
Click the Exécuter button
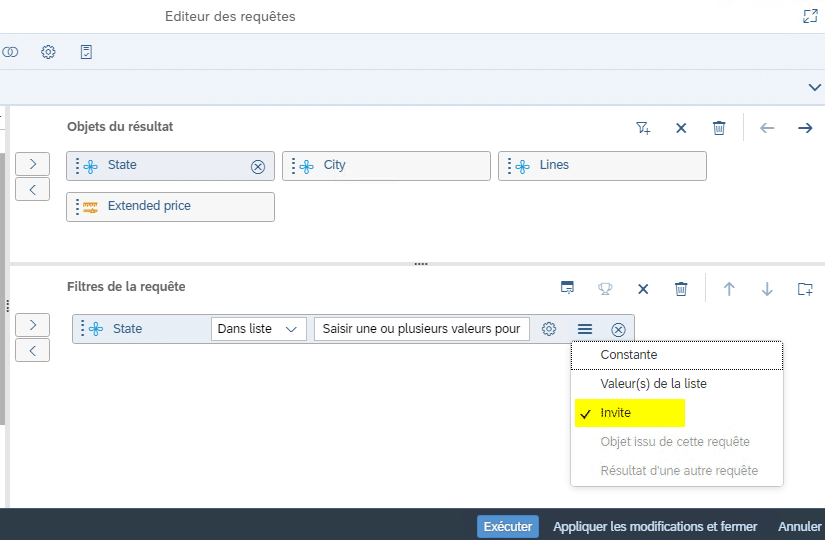pos(507,526)
